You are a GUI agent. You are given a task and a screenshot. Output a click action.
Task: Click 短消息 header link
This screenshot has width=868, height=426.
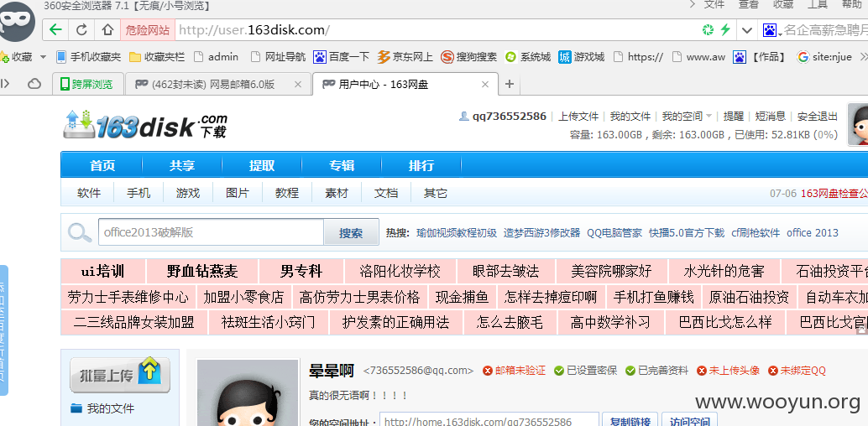coord(771,117)
